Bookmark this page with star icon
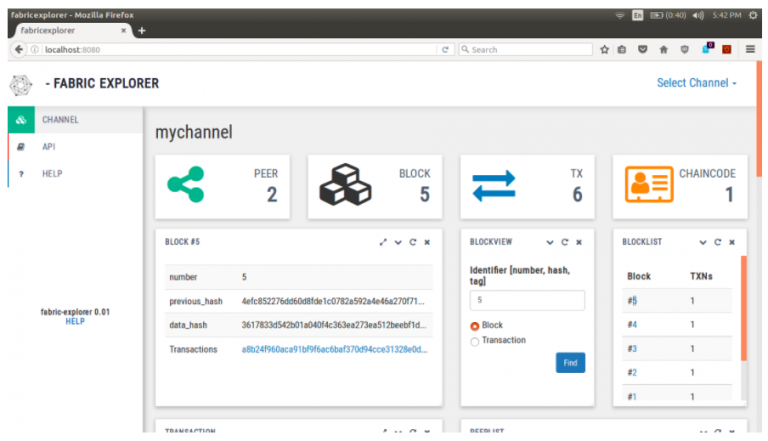 click(x=605, y=50)
